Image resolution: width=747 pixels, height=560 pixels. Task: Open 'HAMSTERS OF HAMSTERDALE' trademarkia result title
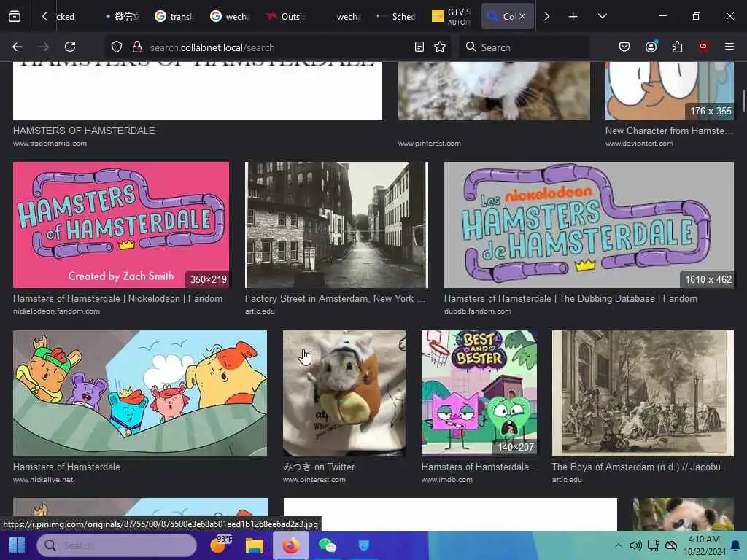pos(84,131)
